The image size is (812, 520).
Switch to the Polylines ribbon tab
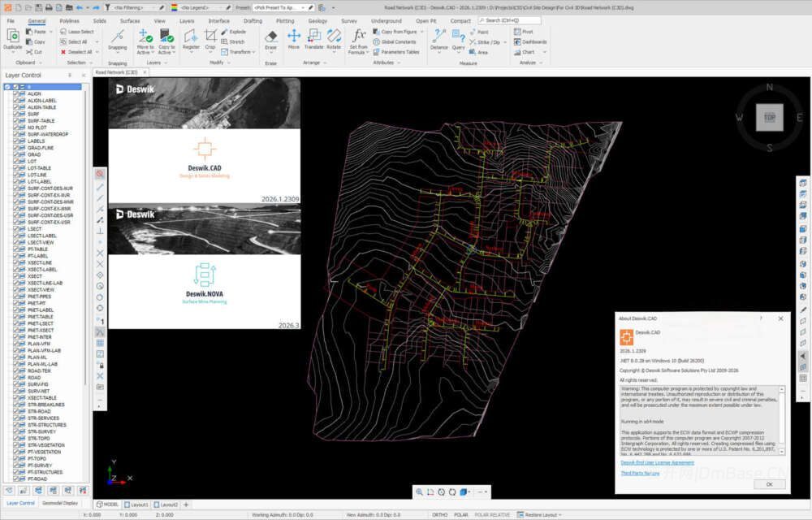[x=69, y=20]
